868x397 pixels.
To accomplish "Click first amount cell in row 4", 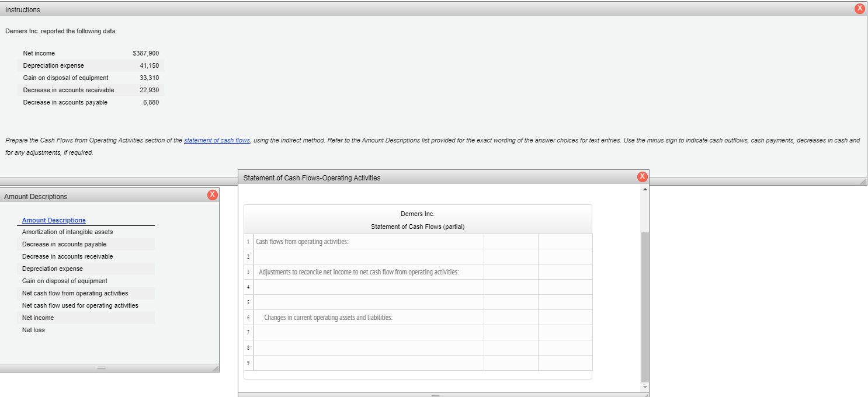I will click(x=511, y=287).
